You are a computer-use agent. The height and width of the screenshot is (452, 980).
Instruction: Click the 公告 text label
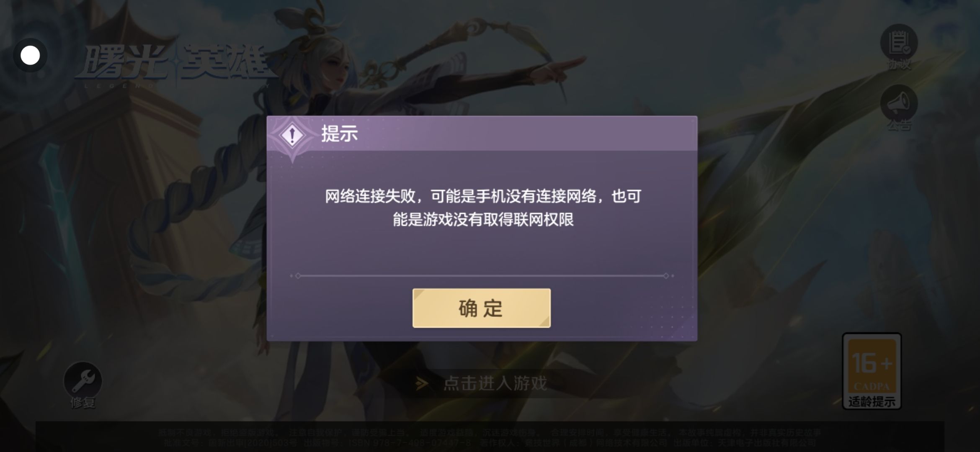pyautogui.click(x=899, y=125)
